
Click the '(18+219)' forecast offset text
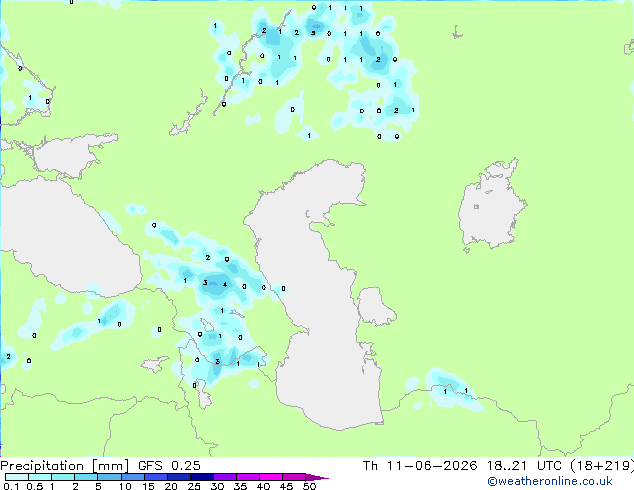pyautogui.click(x=602, y=466)
